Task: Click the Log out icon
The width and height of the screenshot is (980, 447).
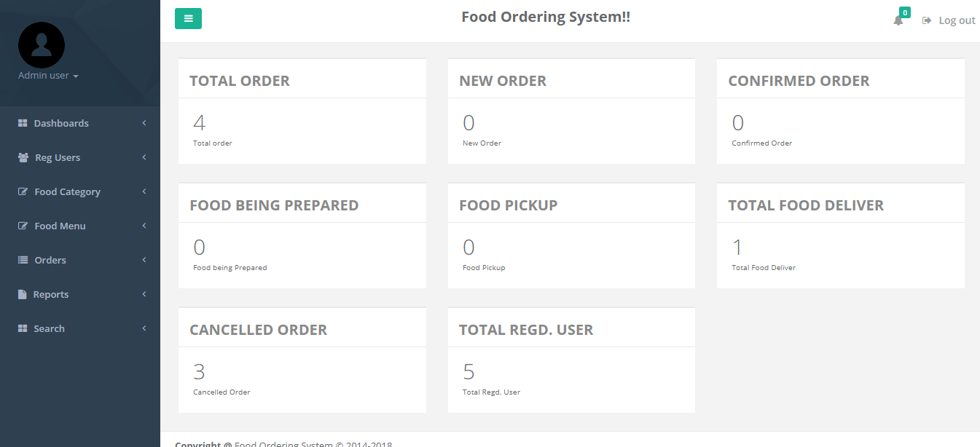Action: pyautogui.click(x=927, y=20)
